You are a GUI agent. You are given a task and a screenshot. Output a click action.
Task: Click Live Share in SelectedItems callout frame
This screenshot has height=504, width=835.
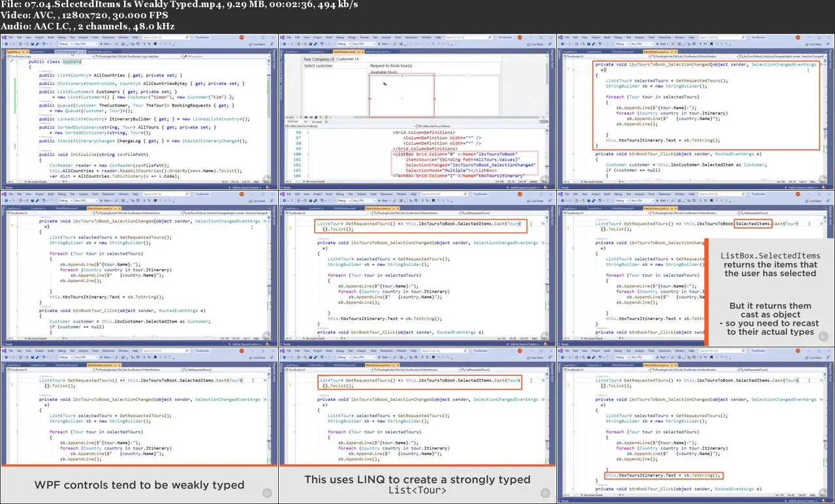[x=814, y=201]
